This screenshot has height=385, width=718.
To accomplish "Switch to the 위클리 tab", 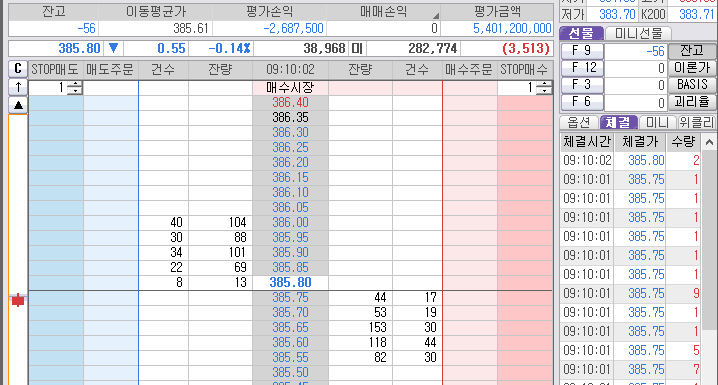I will click(x=696, y=122).
